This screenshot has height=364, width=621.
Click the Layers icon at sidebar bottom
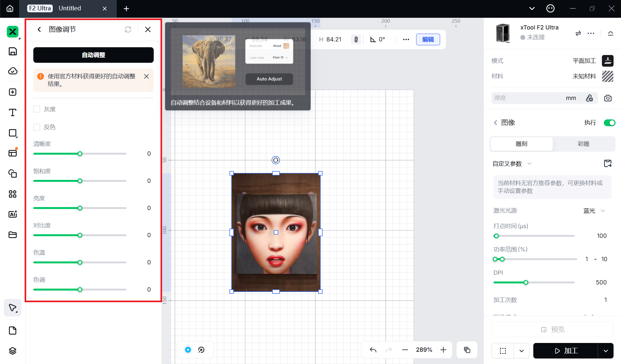13,351
